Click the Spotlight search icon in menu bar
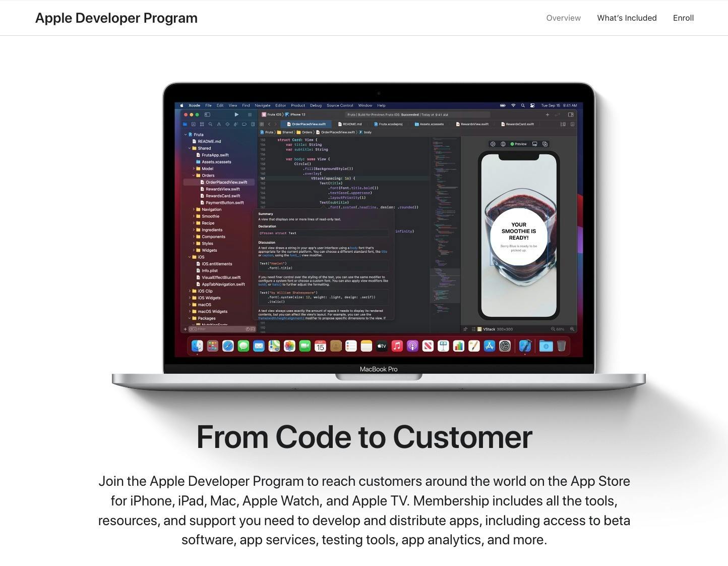Screen dimensions: 728x566 pos(523,105)
